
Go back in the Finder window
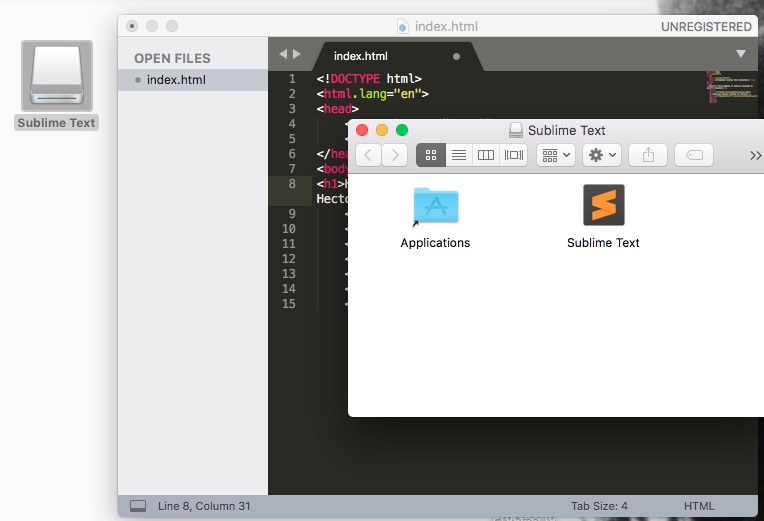tap(368, 155)
